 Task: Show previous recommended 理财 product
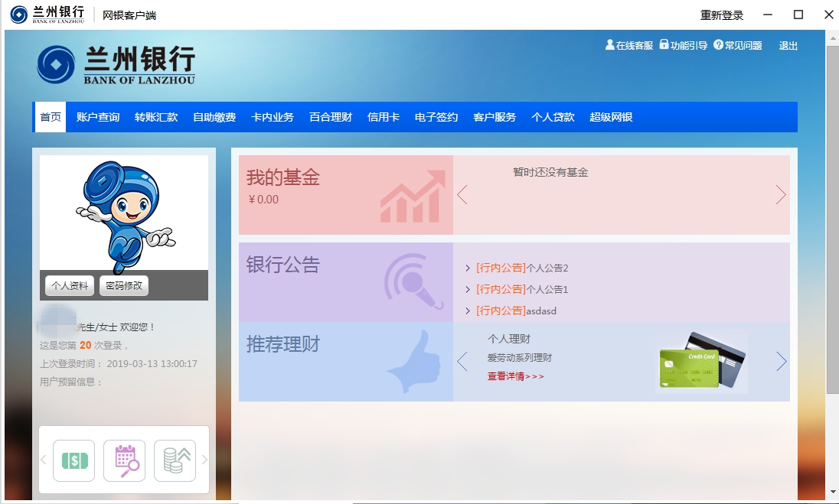462,362
